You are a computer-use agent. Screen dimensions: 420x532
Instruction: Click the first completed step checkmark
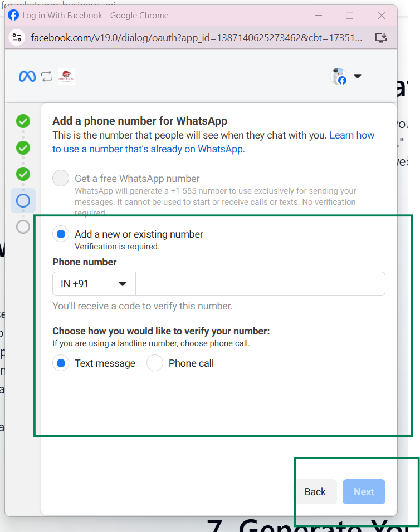click(x=23, y=121)
